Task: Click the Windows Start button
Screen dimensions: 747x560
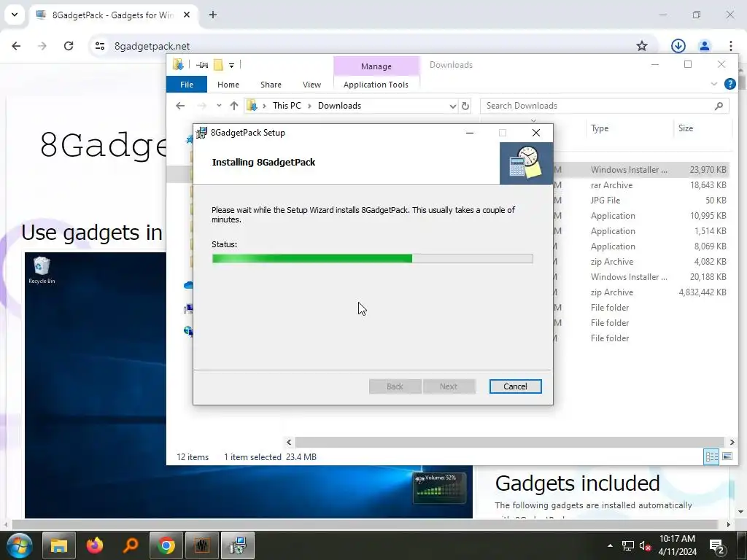Action: click(19, 545)
